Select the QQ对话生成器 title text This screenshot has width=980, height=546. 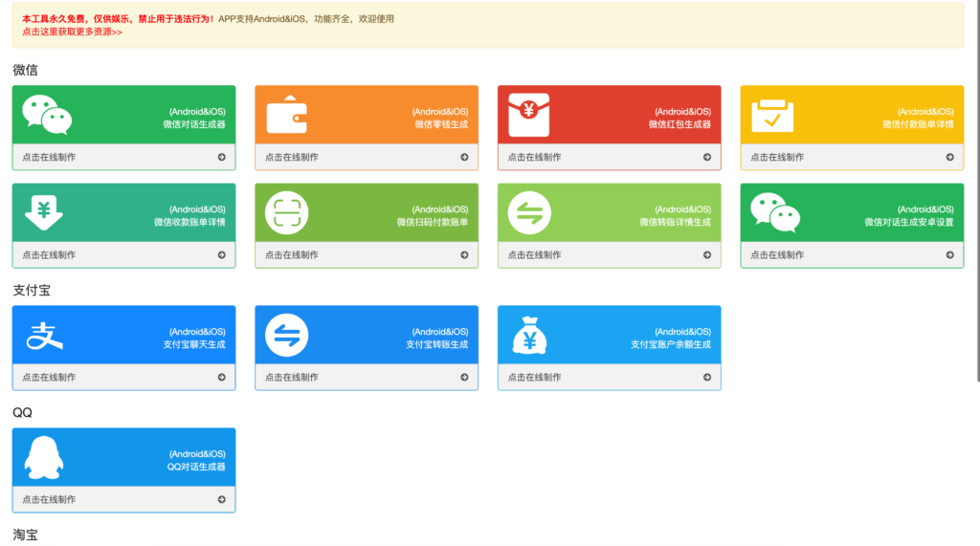click(196, 467)
